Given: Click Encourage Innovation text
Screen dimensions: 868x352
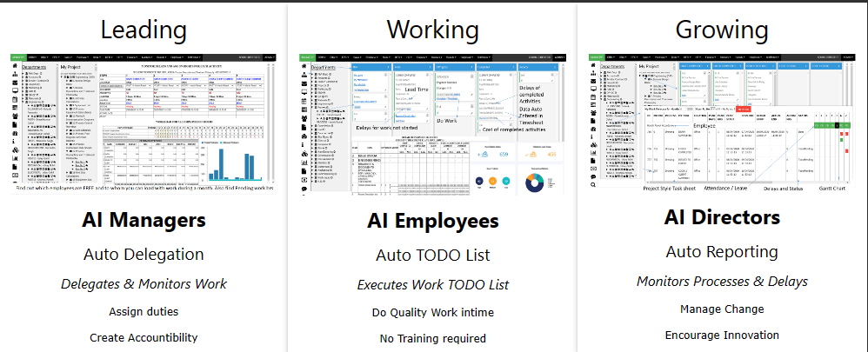Looking at the screenshot, I should [722, 335].
